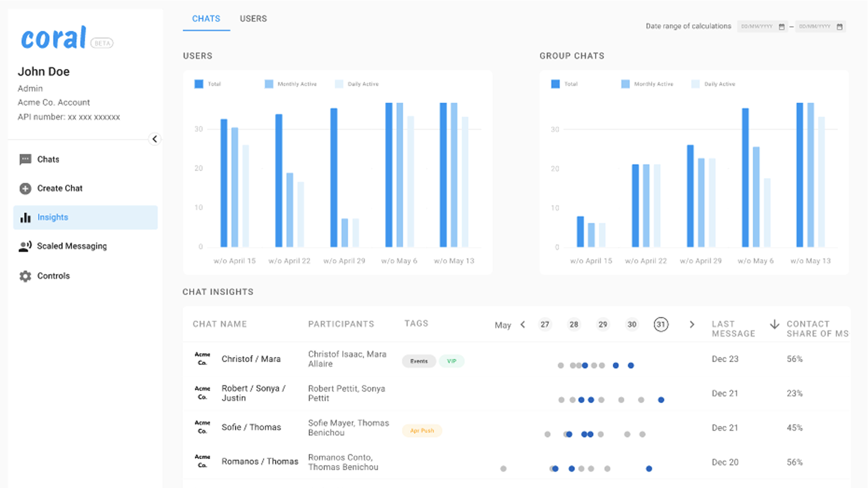
Task: Switch to the USERS tab
Action: click(253, 19)
